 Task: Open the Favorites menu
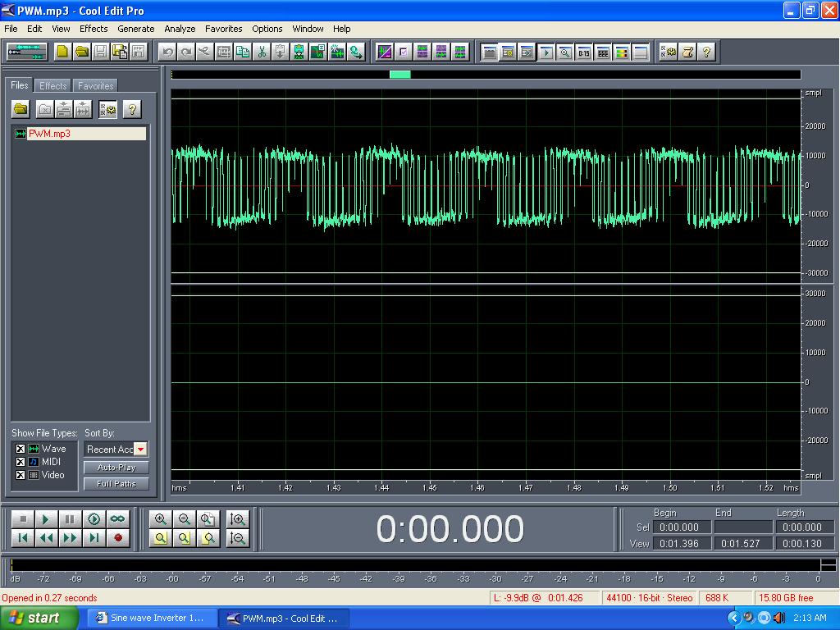[x=223, y=29]
